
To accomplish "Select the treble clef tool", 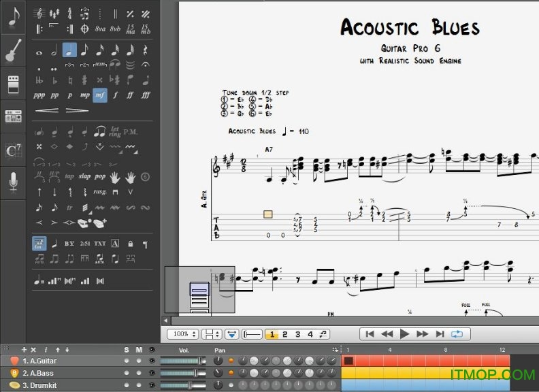I will coord(39,14).
